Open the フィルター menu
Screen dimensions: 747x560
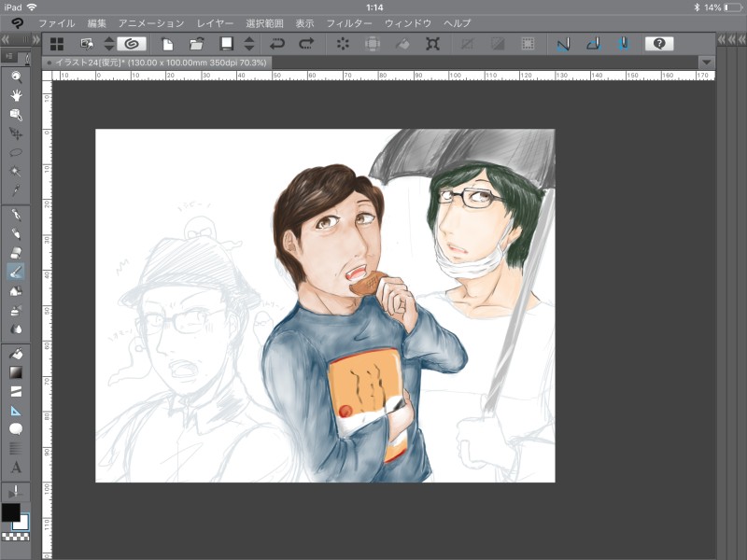[x=349, y=21]
